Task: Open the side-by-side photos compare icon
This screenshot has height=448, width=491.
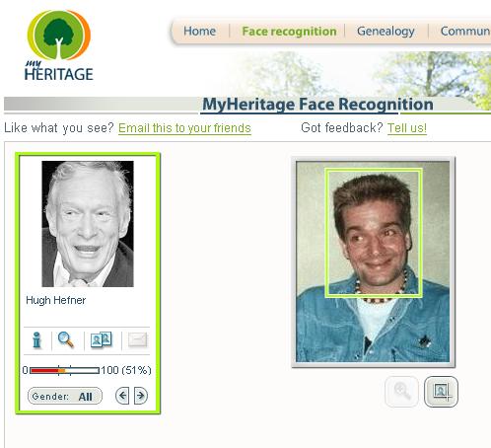Action: click(x=102, y=339)
